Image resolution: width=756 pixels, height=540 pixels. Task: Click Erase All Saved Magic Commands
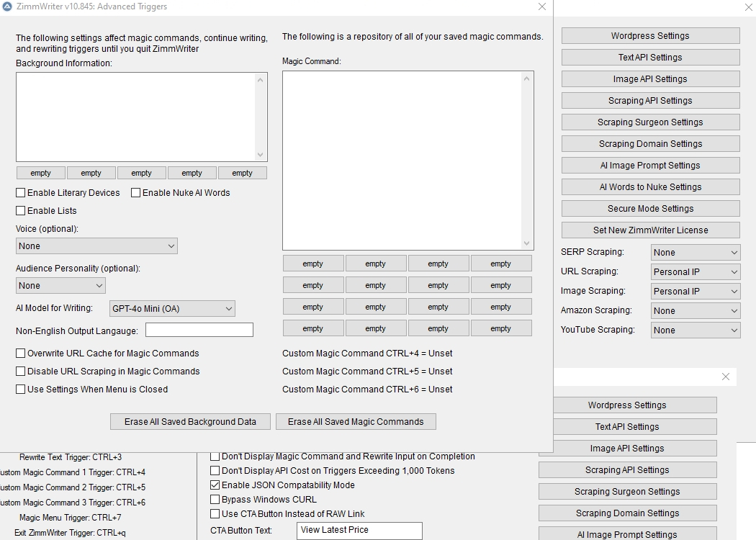coord(356,422)
